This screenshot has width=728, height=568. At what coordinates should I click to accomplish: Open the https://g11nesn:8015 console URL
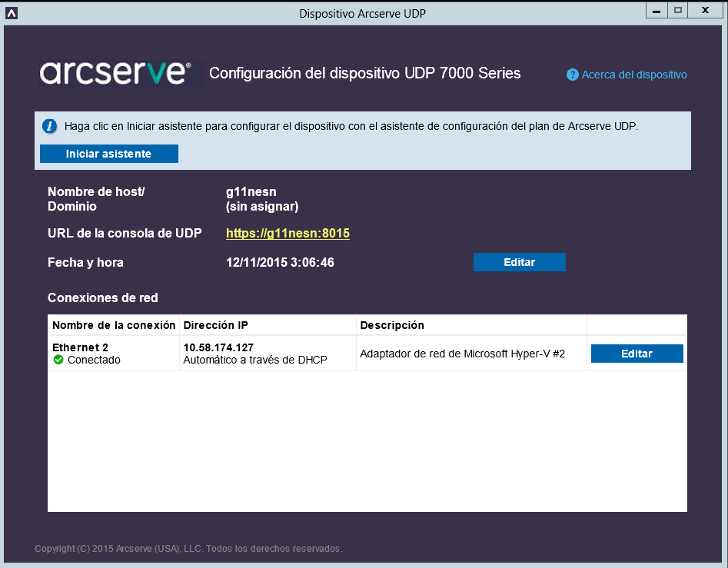point(288,233)
